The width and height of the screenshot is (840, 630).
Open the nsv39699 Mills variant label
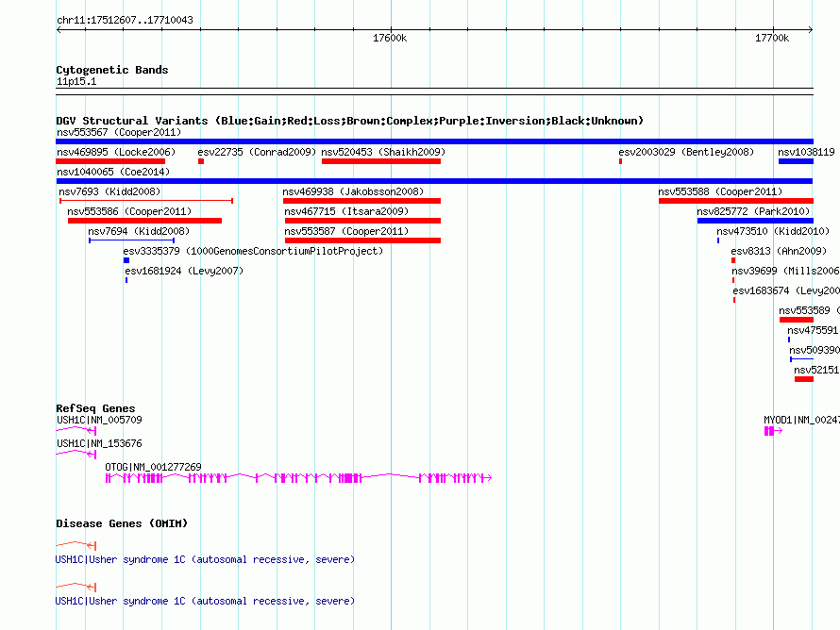[785, 271]
